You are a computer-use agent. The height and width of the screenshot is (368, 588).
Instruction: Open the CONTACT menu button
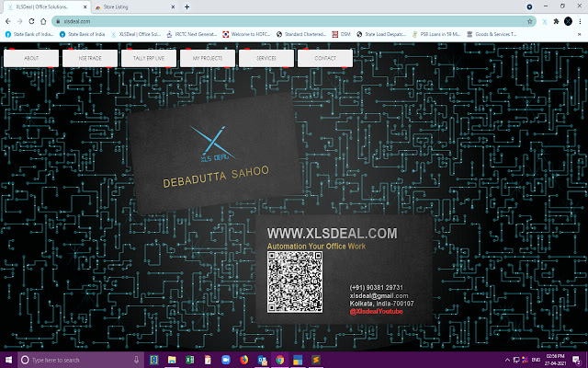(325, 58)
